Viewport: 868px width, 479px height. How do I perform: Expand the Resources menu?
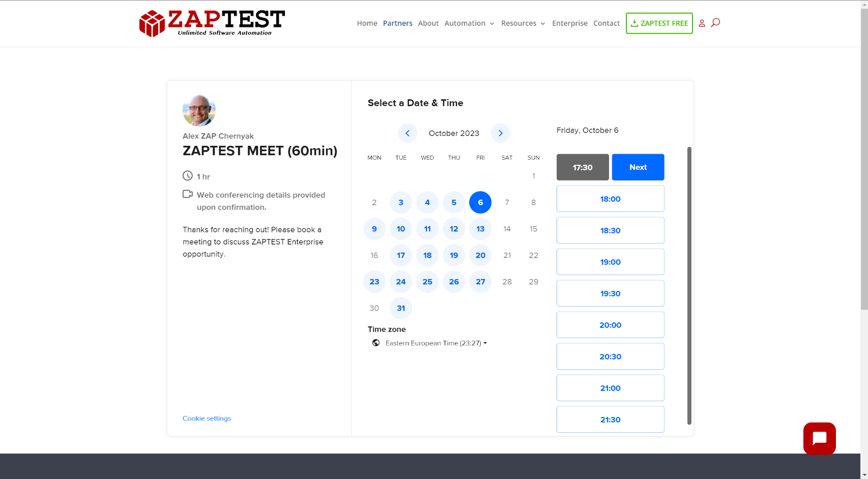(x=523, y=23)
